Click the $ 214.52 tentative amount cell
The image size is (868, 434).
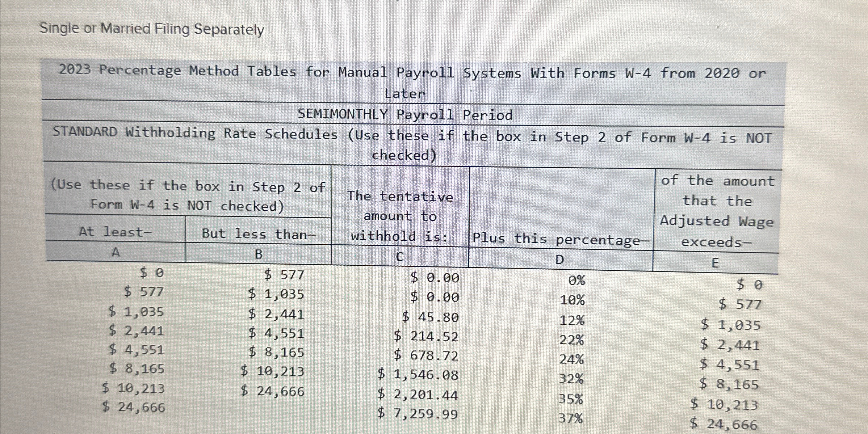pyautogui.click(x=426, y=337)
